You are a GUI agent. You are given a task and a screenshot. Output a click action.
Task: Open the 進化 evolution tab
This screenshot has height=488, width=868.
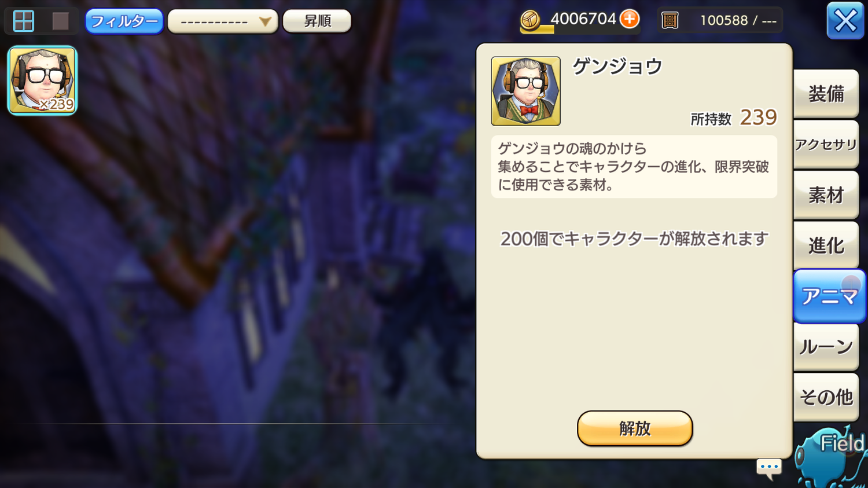pyautogui.click(x=826, y=245)
